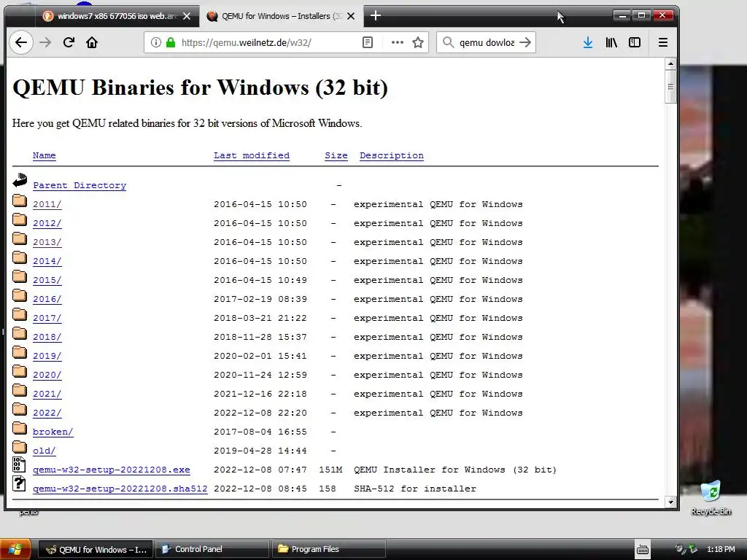The width and height of the screenshot is (747, 560).
Task: Select the QEMU for Windows – Installers tab
Action: (x=281, y=16)
